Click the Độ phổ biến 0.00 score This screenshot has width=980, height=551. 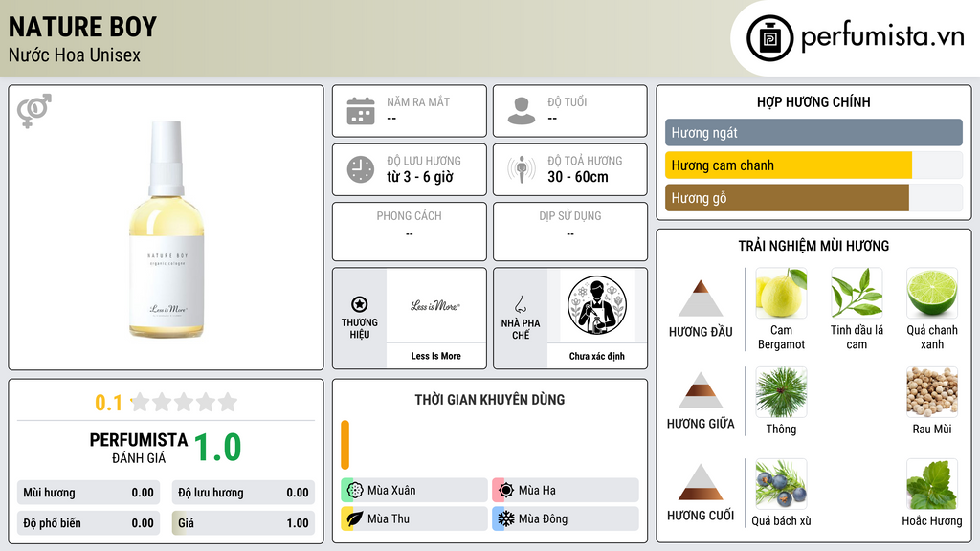tap(88, 523)
